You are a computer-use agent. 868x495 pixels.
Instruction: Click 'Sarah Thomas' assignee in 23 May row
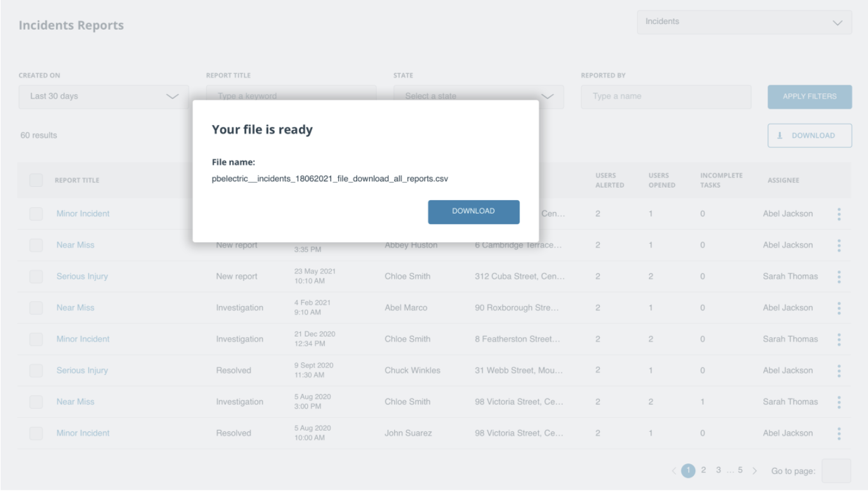[790, 277]
